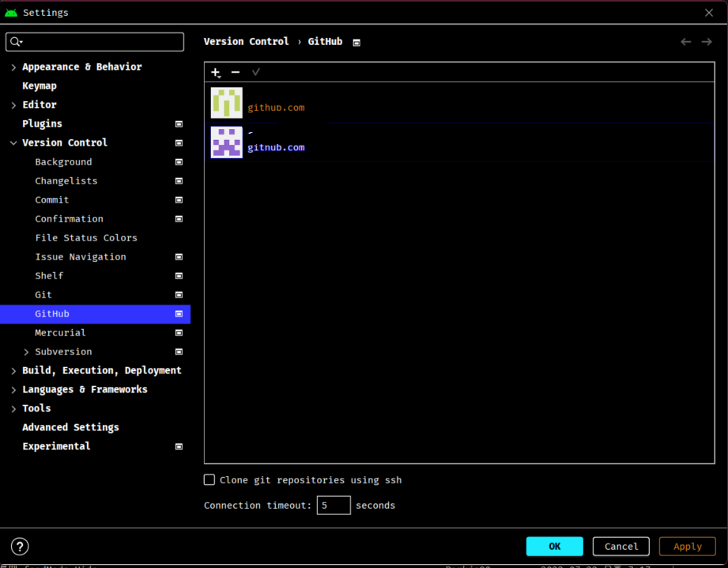
Task: Open the help question mark
Action: click(20, 547)
